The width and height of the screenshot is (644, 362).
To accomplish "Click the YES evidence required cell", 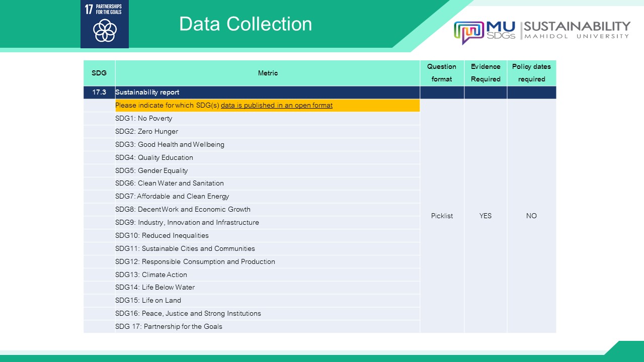I will point(486,216).
